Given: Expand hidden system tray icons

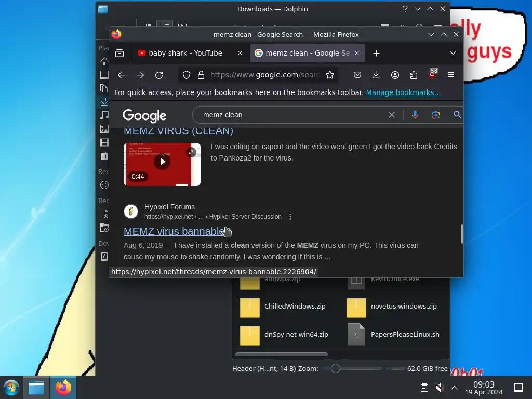Looking at the screenshot, I should (455, 388).
